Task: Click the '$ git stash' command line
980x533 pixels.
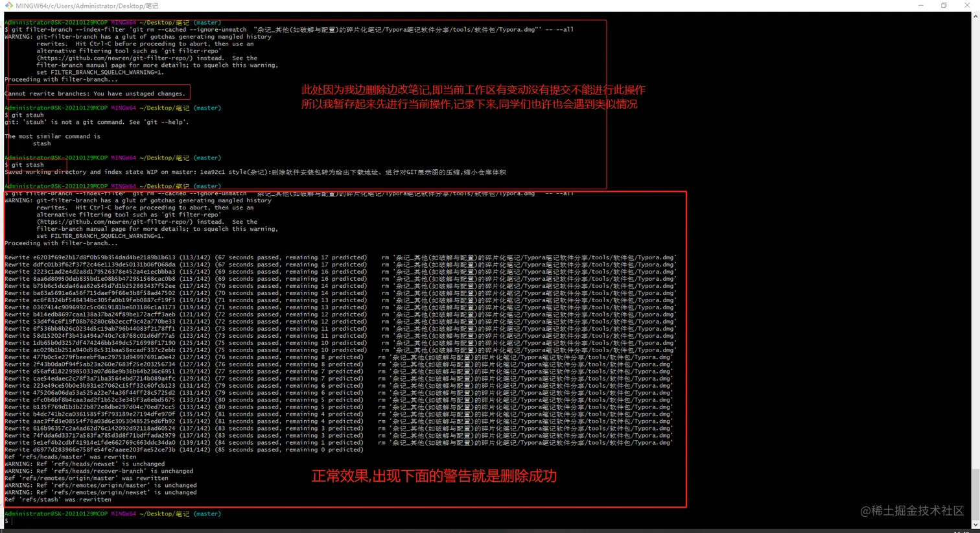Action: tap(25, 165)
